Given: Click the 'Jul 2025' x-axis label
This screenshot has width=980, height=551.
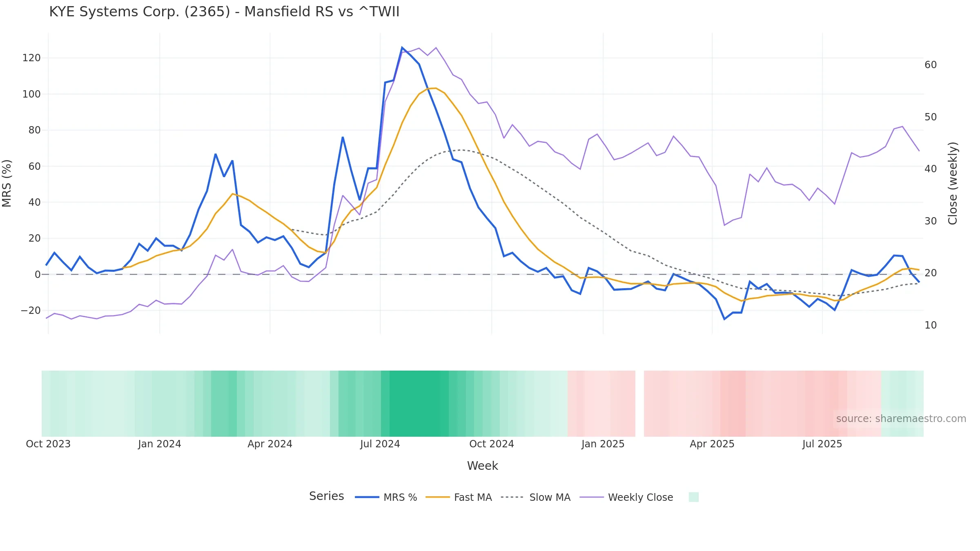Looking at the screenshot, I should click(x=822, y=444).
